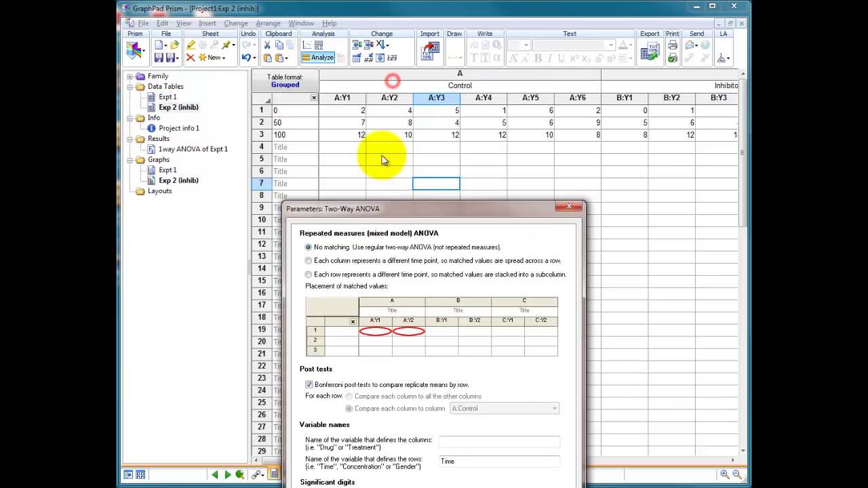Select the Layouts folder
Viewport: 868px width, 488px height.
point(159,191)
